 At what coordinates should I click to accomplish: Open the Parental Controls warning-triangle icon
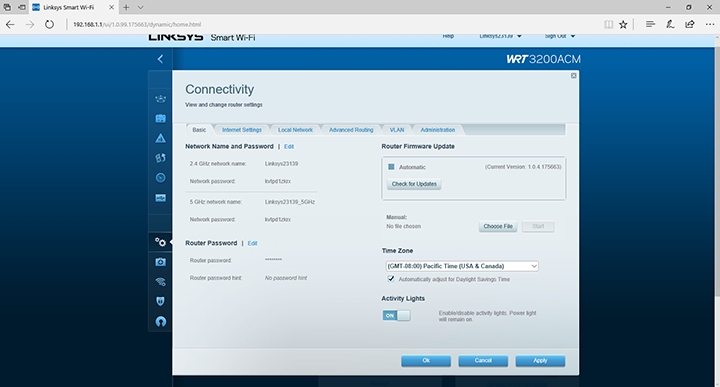coord(160,138)
